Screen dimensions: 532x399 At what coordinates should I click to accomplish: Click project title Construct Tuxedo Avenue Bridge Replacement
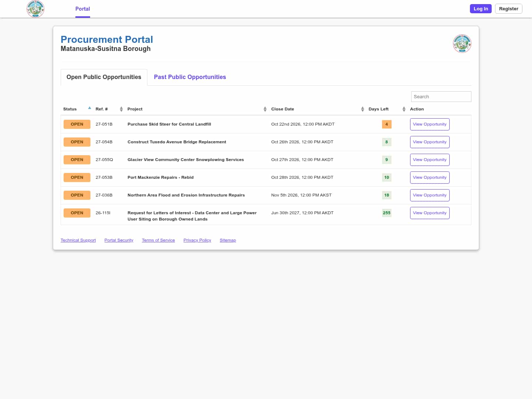[177, 142]
